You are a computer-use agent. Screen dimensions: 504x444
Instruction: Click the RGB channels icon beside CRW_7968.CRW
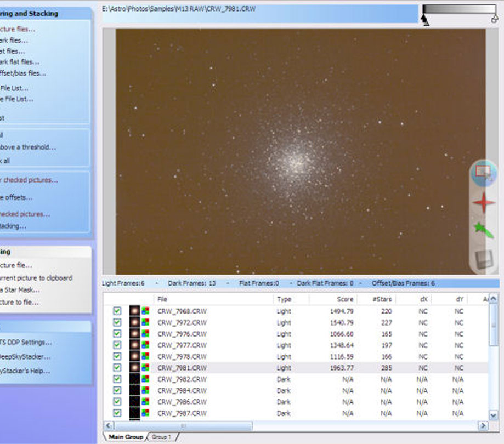[x=146, y=310]
